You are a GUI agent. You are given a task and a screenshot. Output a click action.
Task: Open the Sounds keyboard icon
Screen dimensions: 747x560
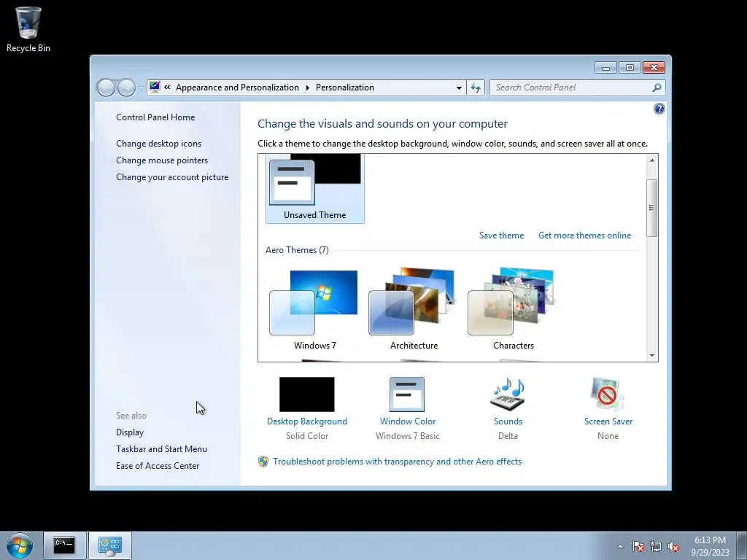pos(508,394)
